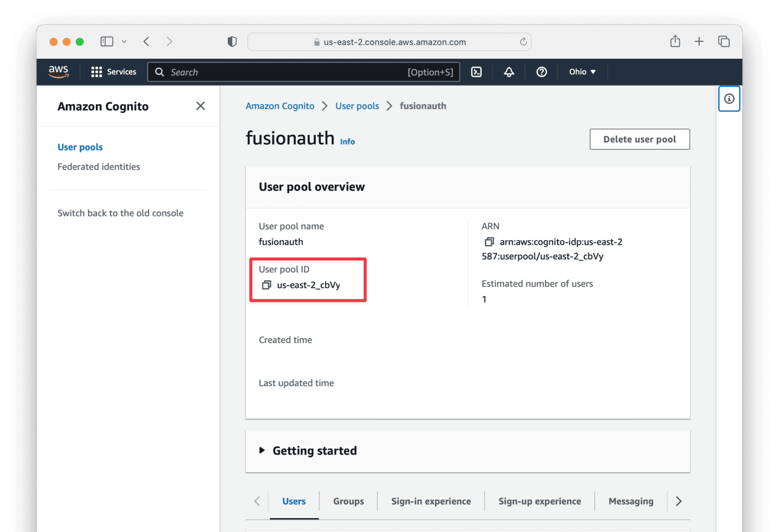Image resolution: width=779 pixels, height=532 pixels.
Task: Go back in browser history
Action: [147, 42]
